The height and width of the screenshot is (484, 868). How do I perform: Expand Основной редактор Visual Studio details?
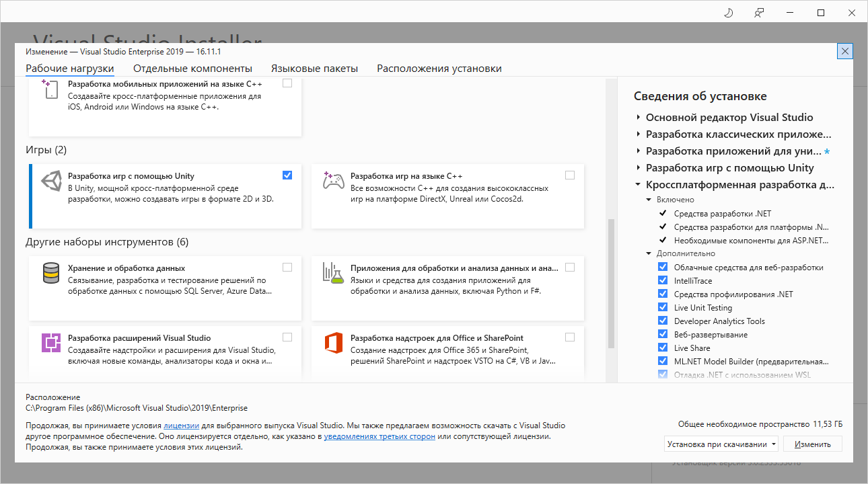click(638, 117)
